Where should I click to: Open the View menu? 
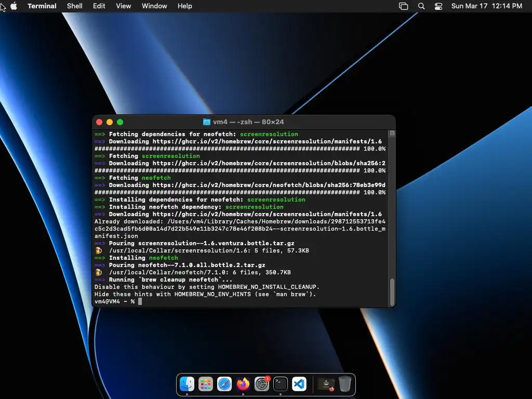pos(124,6)
